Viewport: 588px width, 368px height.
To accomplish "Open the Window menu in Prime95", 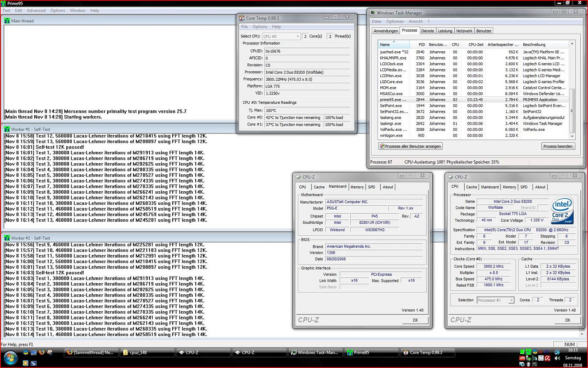I will tap(78, 10).
